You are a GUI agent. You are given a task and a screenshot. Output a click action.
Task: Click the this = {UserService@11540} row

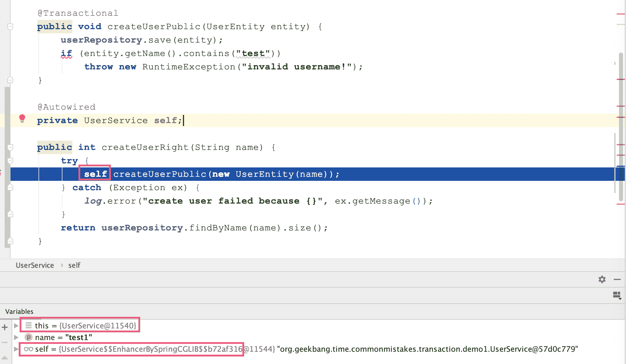tap(85, 325)
